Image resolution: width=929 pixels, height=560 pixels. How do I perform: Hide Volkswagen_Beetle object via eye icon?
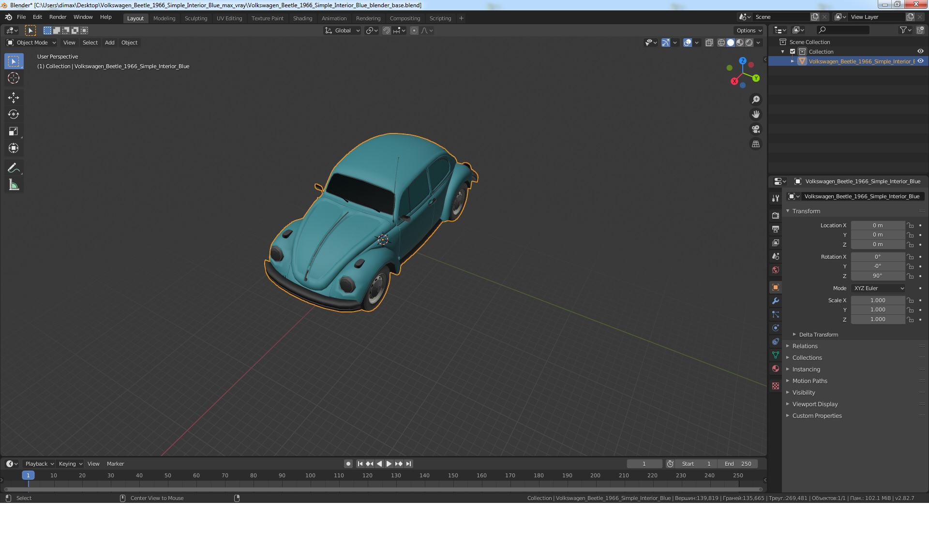pos(920,61)
